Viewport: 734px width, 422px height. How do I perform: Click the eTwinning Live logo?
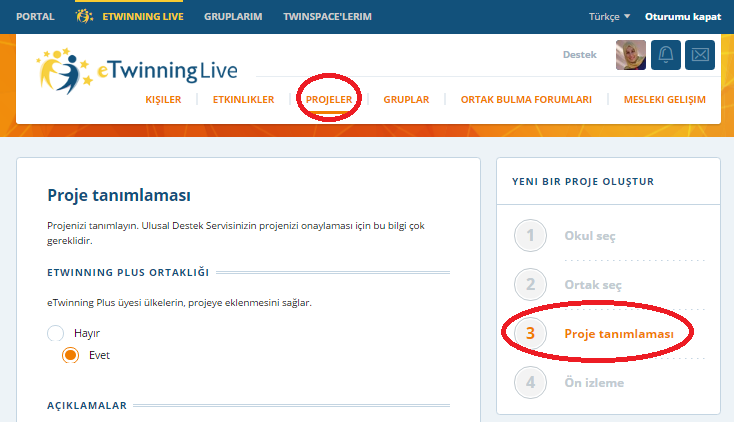tap(136, 70)
